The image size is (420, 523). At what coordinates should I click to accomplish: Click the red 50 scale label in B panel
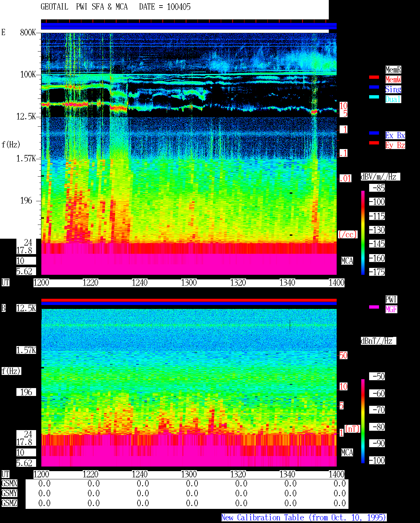click(x=343, y=355)
